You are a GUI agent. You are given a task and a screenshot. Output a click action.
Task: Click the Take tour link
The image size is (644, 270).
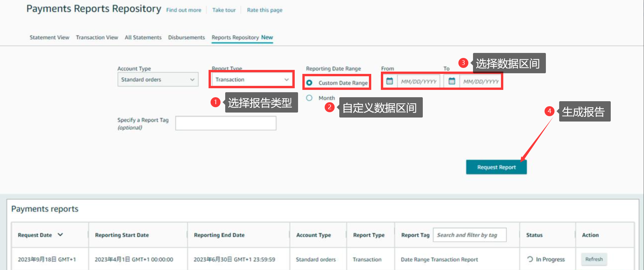(224, 10)
